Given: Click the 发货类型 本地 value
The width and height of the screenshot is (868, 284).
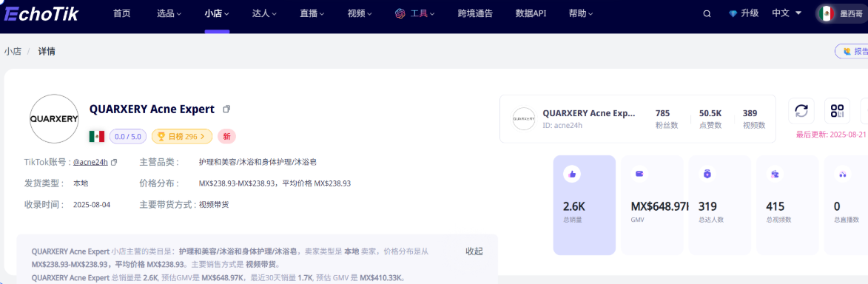Looking at the screenshot, I should click(81, 183).
